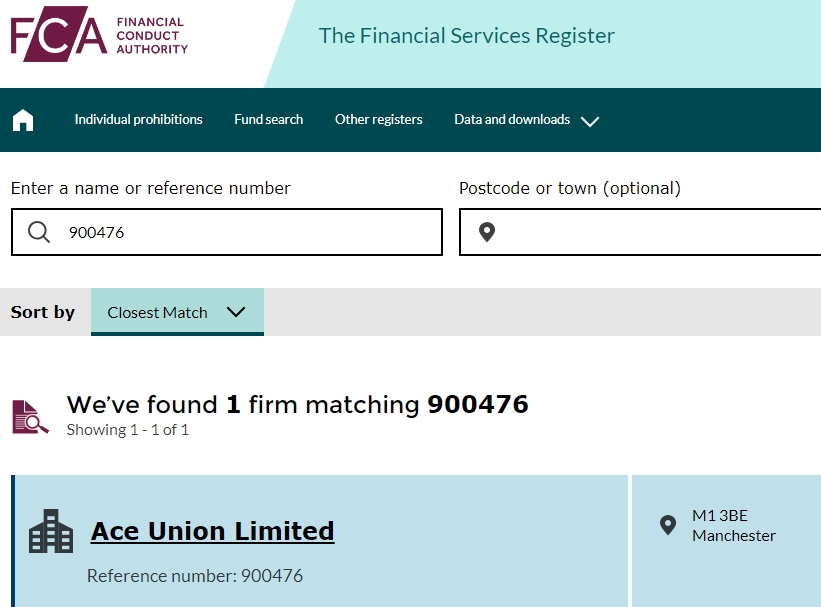Go to Fund search
The width and height of the screenshot is (821, 607).
point(268,120)
